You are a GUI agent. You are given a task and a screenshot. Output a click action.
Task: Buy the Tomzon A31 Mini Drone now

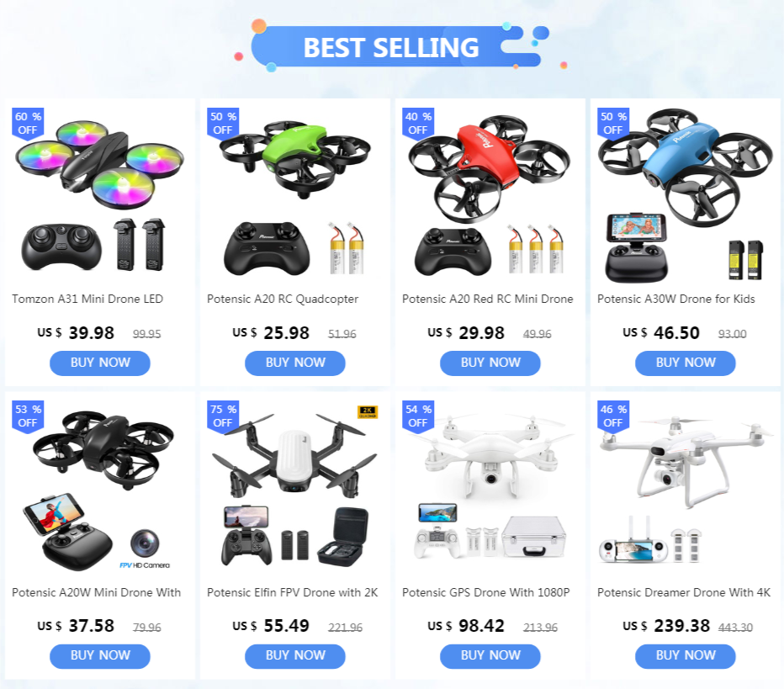[100, 363]
